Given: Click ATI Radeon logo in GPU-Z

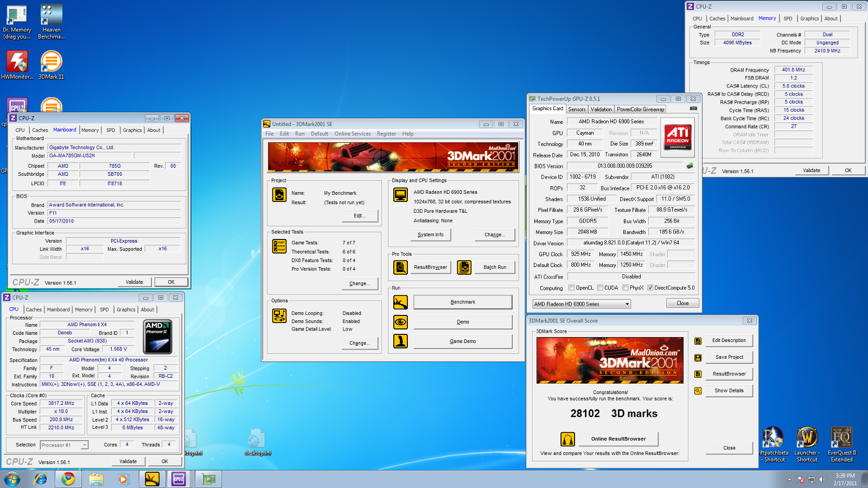Looking at the screenshot, I should point(678,137).
